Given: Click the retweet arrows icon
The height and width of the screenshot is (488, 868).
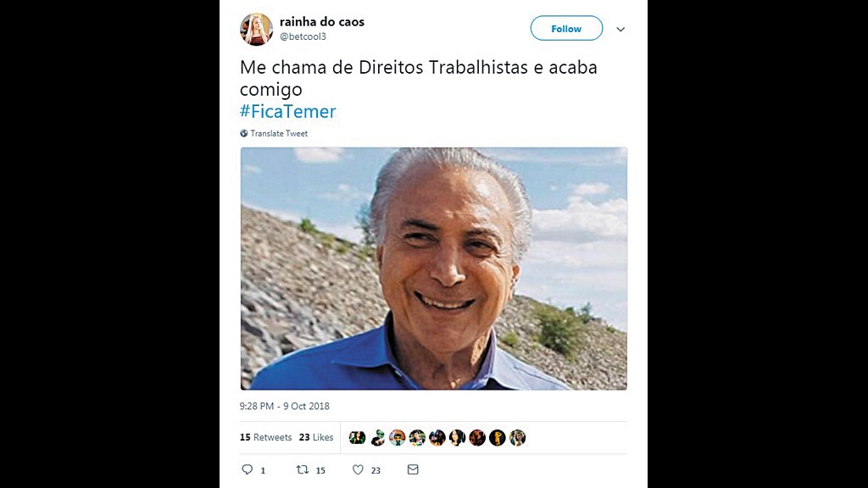Looking at the screenshot, I should (303, 469).
